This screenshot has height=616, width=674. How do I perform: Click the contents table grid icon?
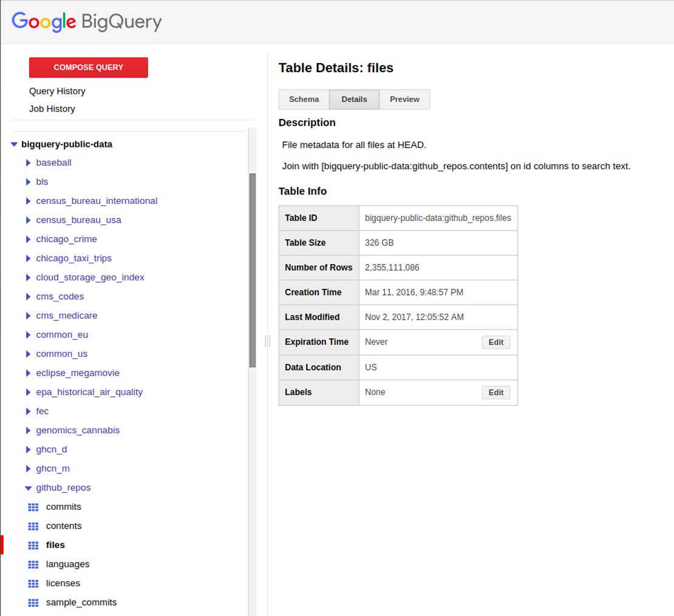point(33,526)
